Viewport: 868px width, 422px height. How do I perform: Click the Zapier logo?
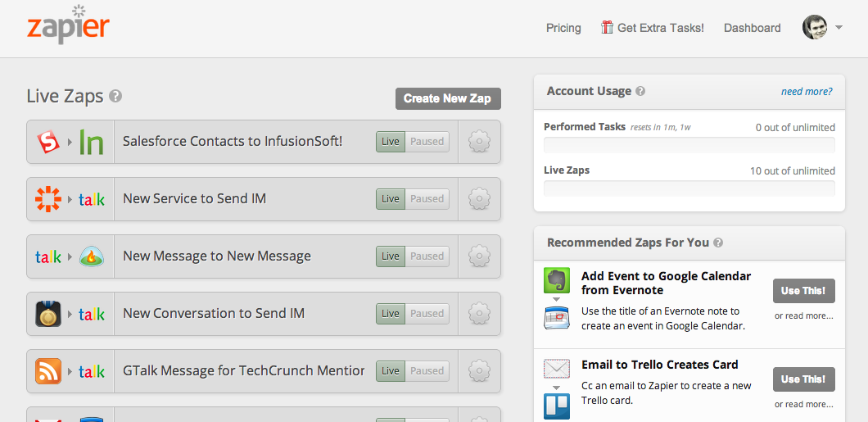68,25
